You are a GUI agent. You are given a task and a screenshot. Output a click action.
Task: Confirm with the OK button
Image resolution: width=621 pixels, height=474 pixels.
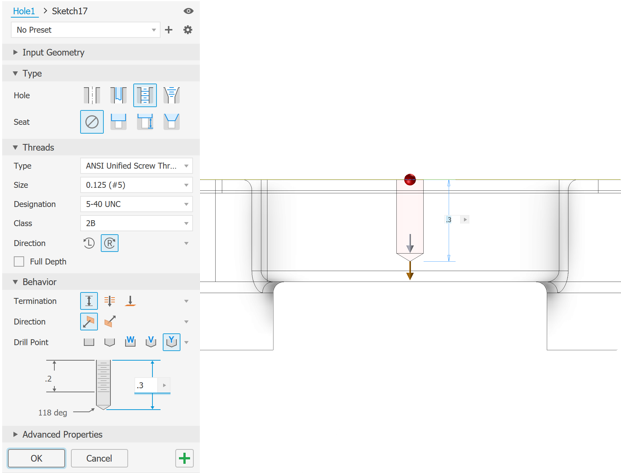click(x=36, y=459)
